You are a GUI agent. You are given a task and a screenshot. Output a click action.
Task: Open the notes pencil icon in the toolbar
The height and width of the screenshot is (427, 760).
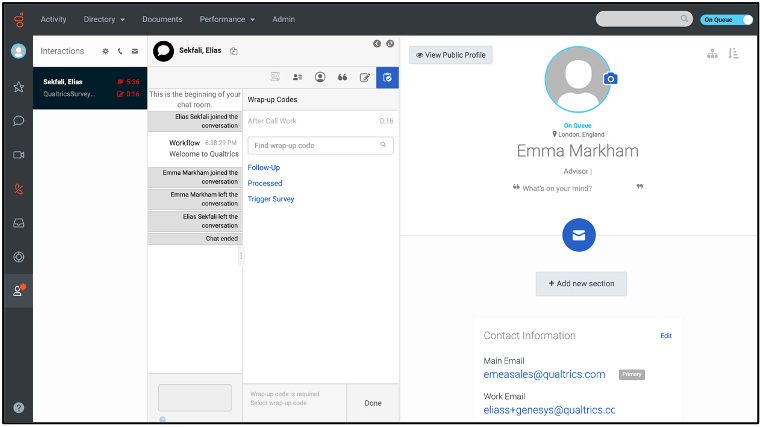pyautogui.click(x=364, y=77)
